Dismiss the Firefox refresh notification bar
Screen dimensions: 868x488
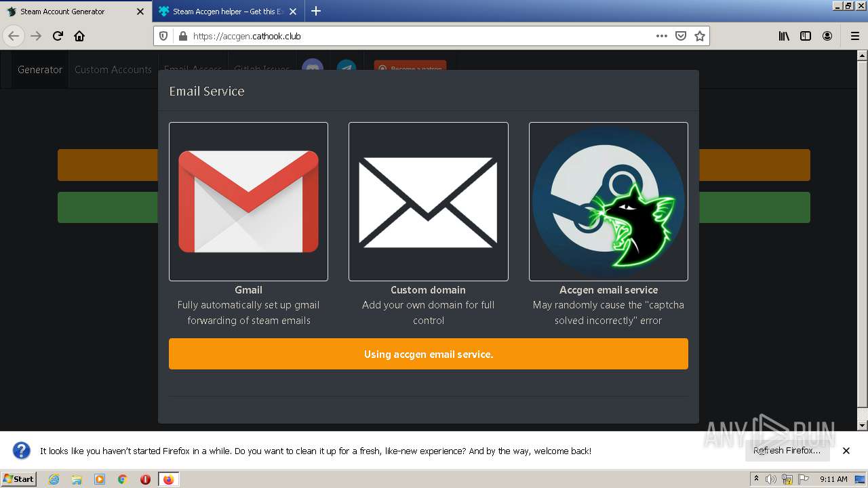tap(846, 451)
